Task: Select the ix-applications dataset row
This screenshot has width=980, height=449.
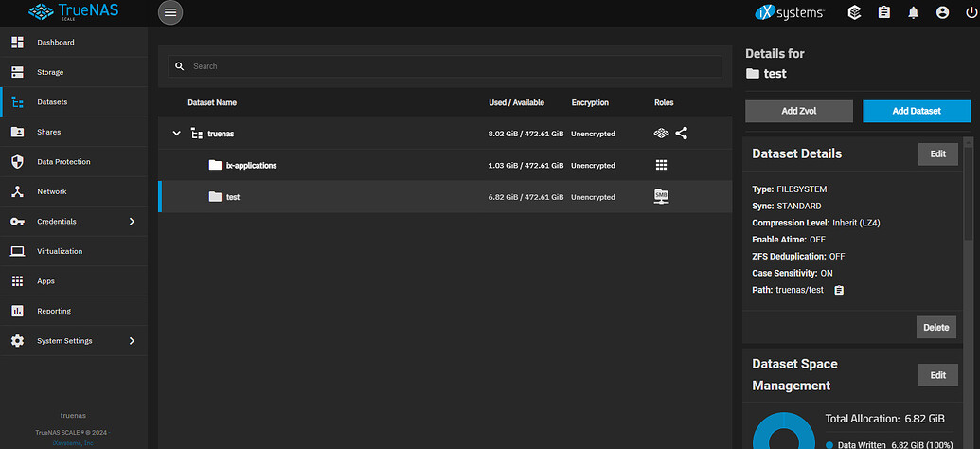Action: tap(445, 165)
